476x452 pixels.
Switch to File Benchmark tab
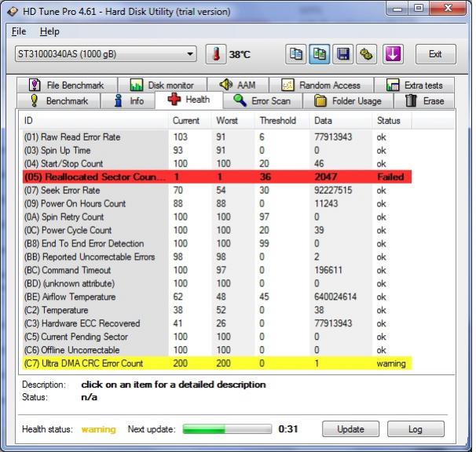point(67,85)
